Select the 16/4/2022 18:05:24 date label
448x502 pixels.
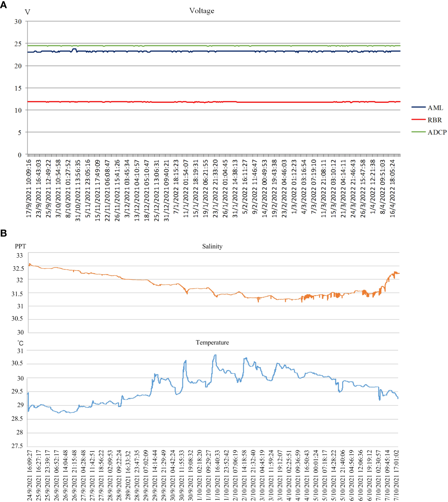pyautogui.click(x=392, y=188)
